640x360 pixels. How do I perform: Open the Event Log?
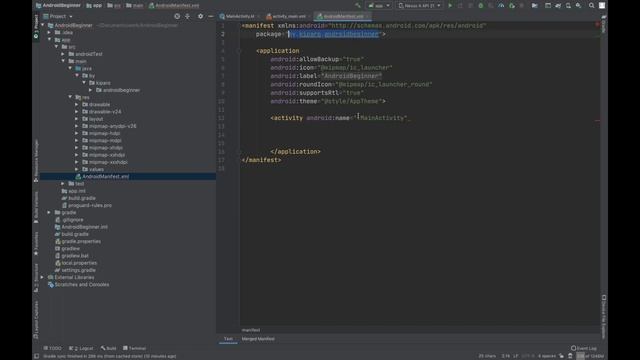pyautogui.click(x=584, y=348)
